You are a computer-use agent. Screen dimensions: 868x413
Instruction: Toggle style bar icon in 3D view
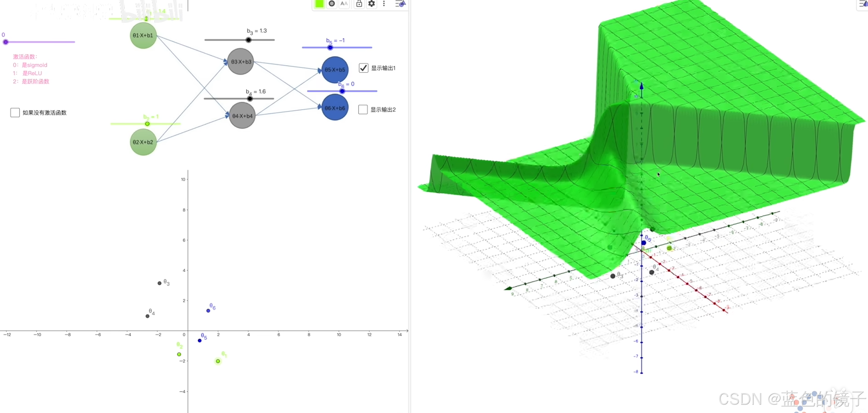coord(863,4)
